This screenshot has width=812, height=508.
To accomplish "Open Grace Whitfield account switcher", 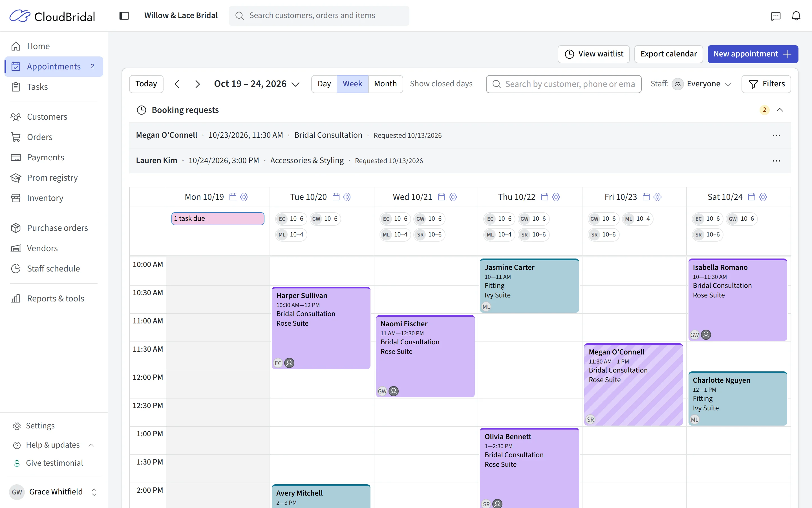I will pos(54,492).
